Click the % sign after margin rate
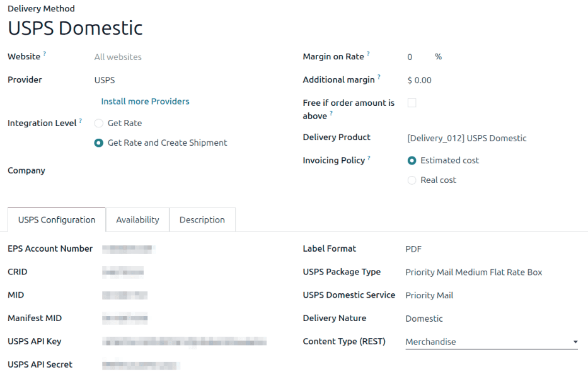 tap(439, 57)
